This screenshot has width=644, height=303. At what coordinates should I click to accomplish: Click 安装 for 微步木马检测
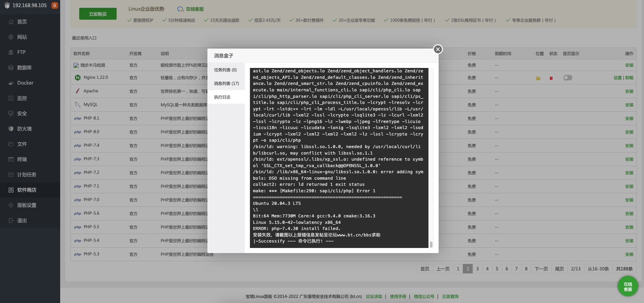(629, 65)
